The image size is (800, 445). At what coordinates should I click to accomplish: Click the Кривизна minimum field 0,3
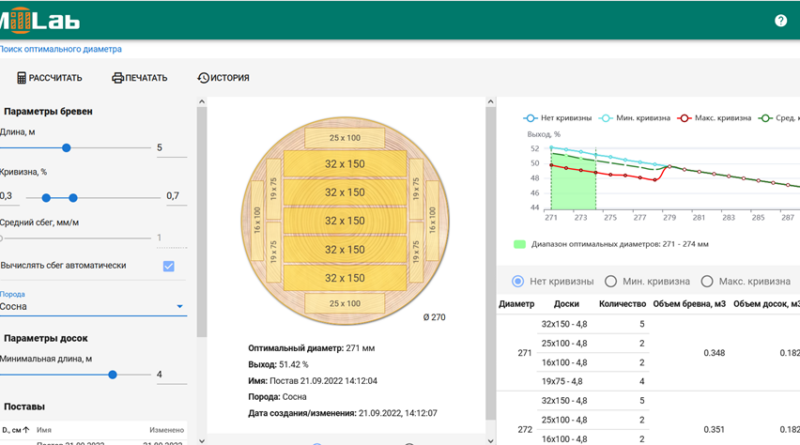pyautogui.click(x=9, y=196)
